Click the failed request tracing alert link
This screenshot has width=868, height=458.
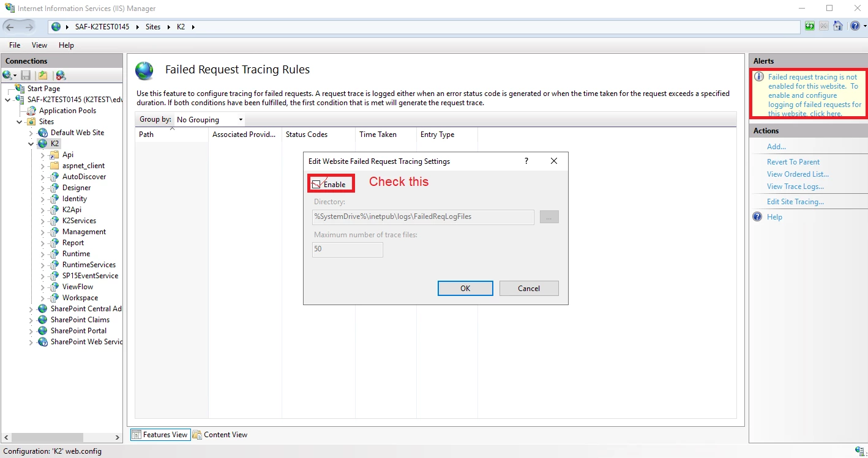(x=814, y=95)
